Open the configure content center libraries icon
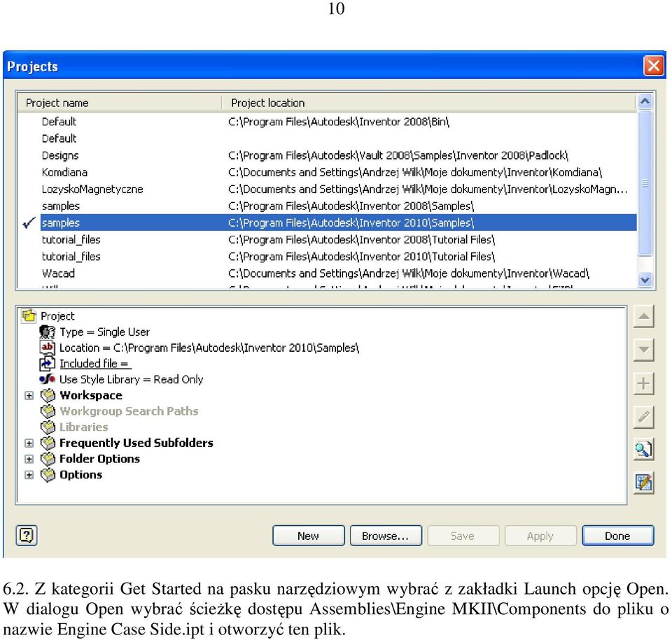Viewport: 672px width, 640px height. point(643,483)
